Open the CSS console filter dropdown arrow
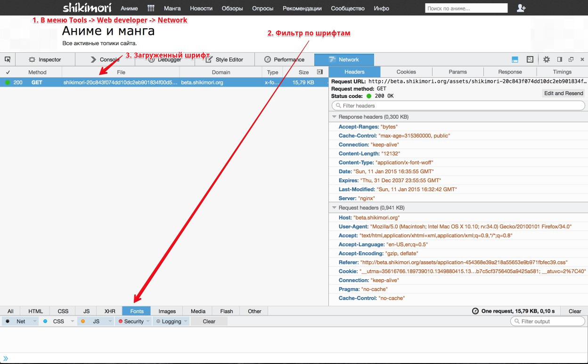This screenshot has height=364, width=588. click(73, 321)
